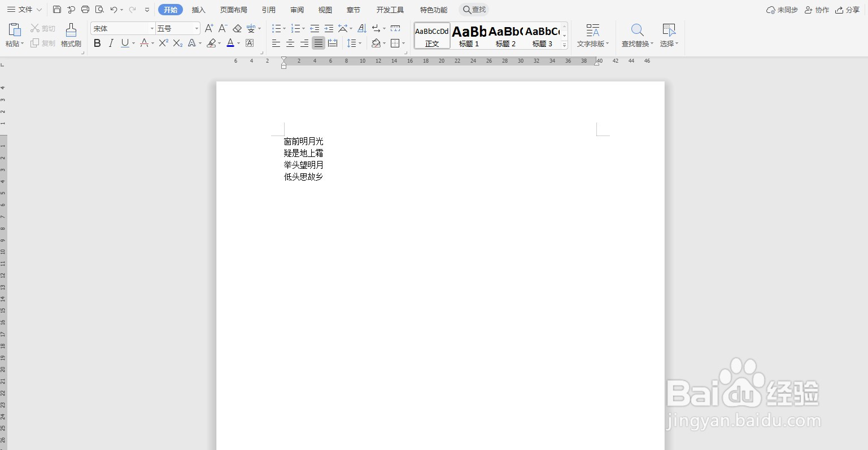Click the character border icon
The height and width of the screenshot is (450, 868).
(x=250, y=43)
